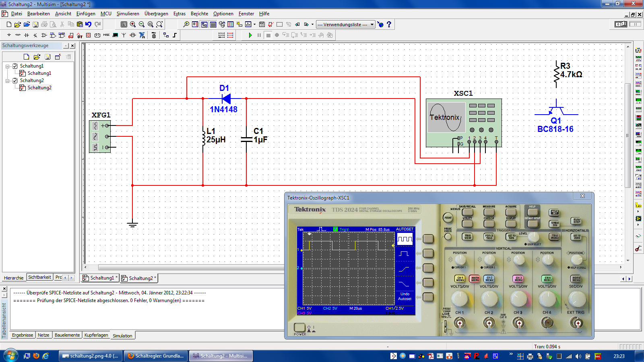The width and height of the screenshot is (644, 362).
Task: Click the New file toolbar icon
Action: (9, 25)
